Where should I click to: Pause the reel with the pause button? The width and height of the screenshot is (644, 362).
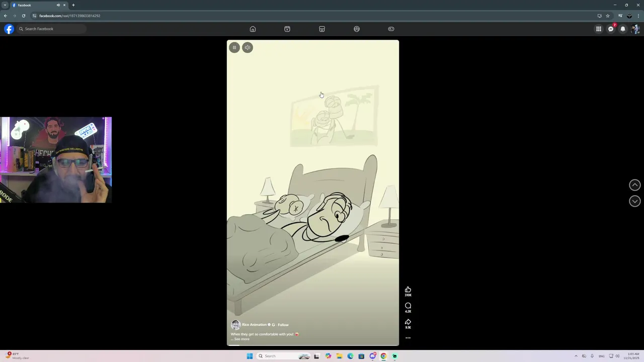[x=234, y=47]
